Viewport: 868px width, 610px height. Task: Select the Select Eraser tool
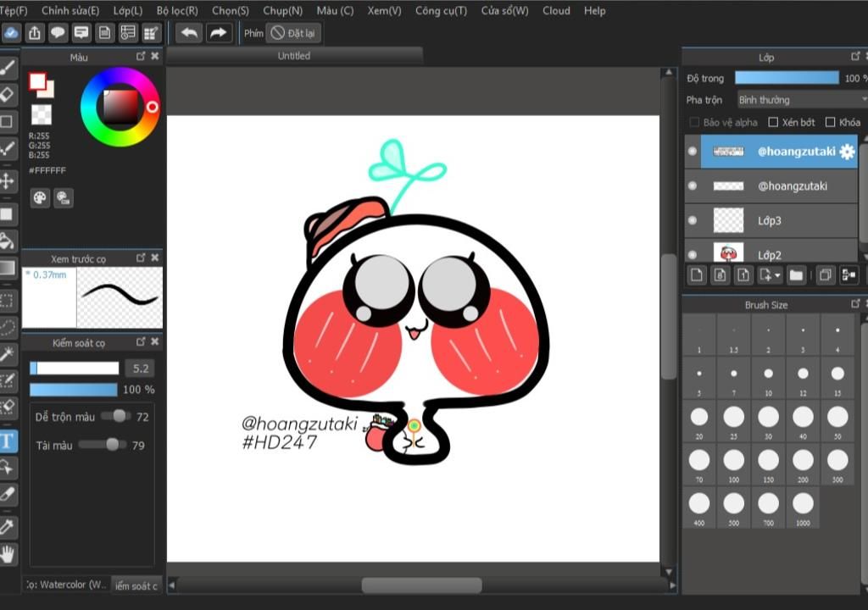point(8,407)
